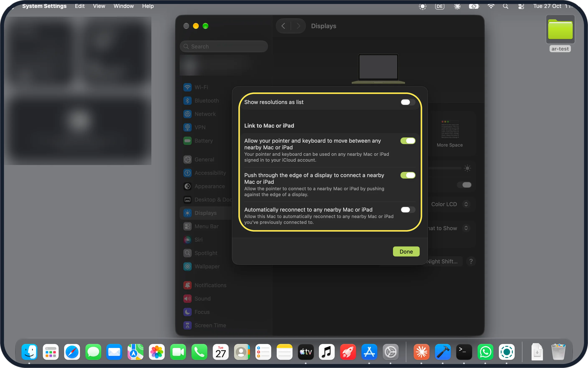Viewport: 588px width, 368px height.
Task: Click the Search field in sidebar
Action: 224,46
